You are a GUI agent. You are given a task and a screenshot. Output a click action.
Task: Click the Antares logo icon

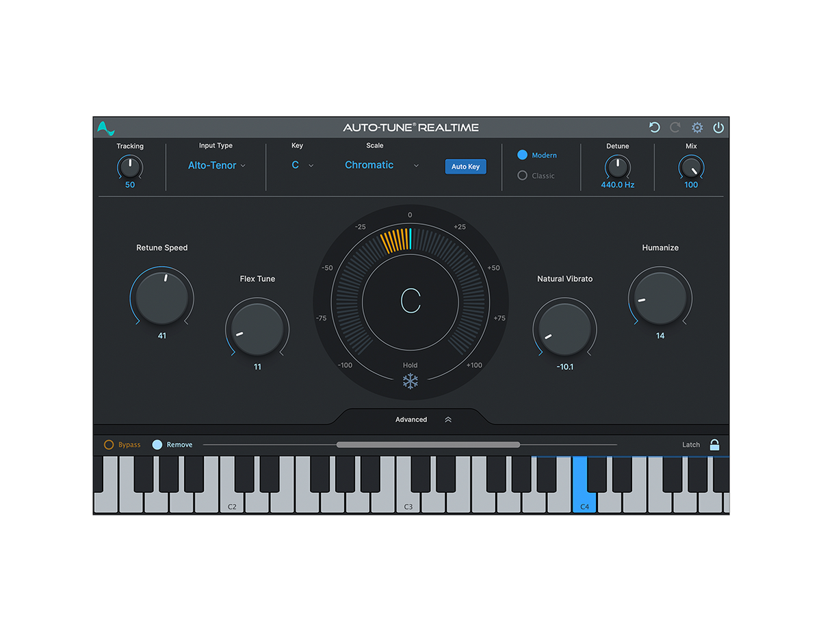[x=105, y=128]
